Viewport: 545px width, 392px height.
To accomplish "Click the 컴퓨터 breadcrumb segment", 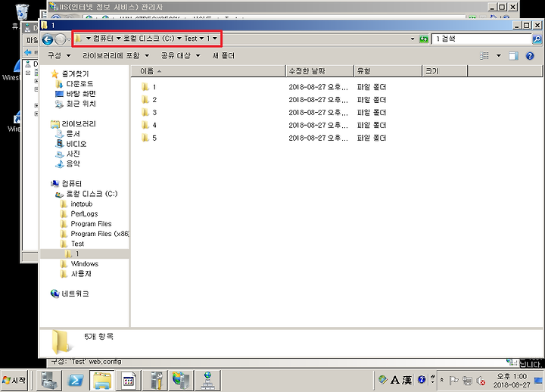I will click(103, 39).
